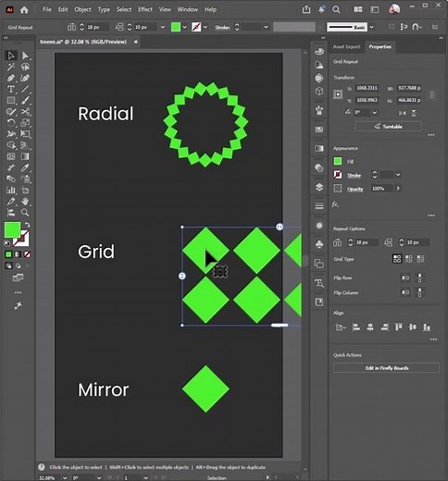
Task: Open Edit Toolbar three dots
Action: pos(18,292)
